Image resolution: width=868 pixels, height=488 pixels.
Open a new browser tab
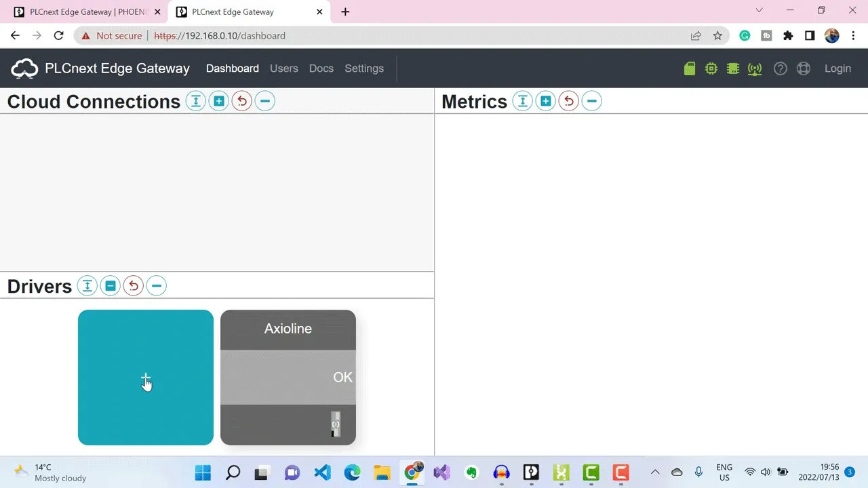pyautogui.click(x=345, y=12)
